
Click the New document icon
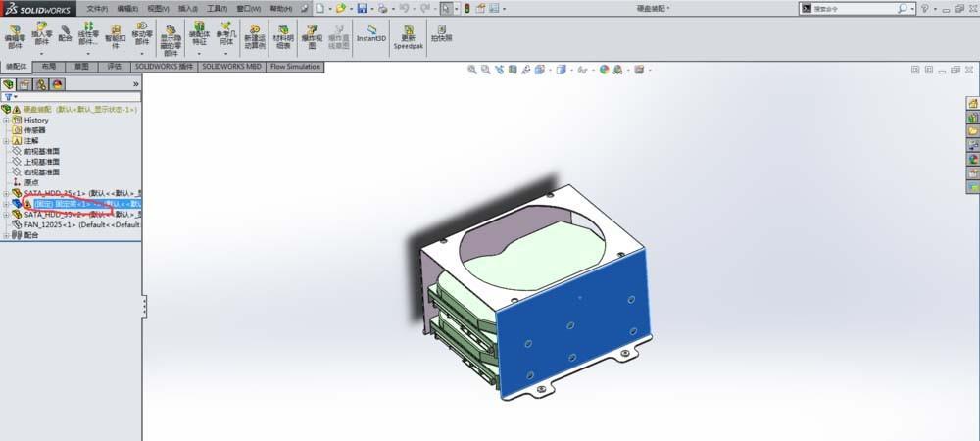[x=319, y=9]
